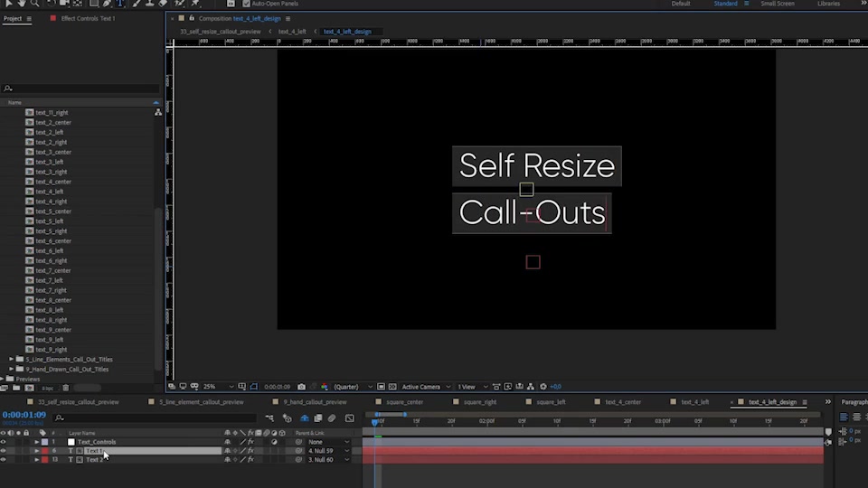This screenshot has height=488, width=868.
Task: Expand 9_Hand_Drawn_Call_Out_Titles folder
Action: 11,369
